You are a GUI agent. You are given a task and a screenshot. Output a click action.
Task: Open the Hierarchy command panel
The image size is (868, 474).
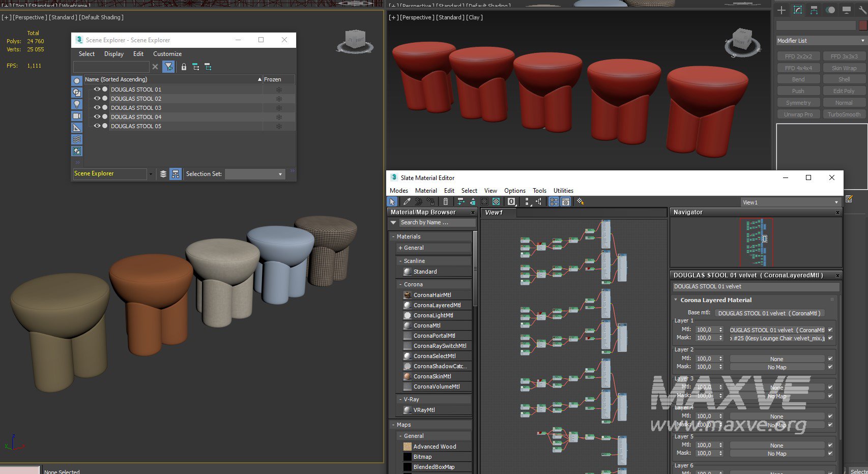click(814, 10)
